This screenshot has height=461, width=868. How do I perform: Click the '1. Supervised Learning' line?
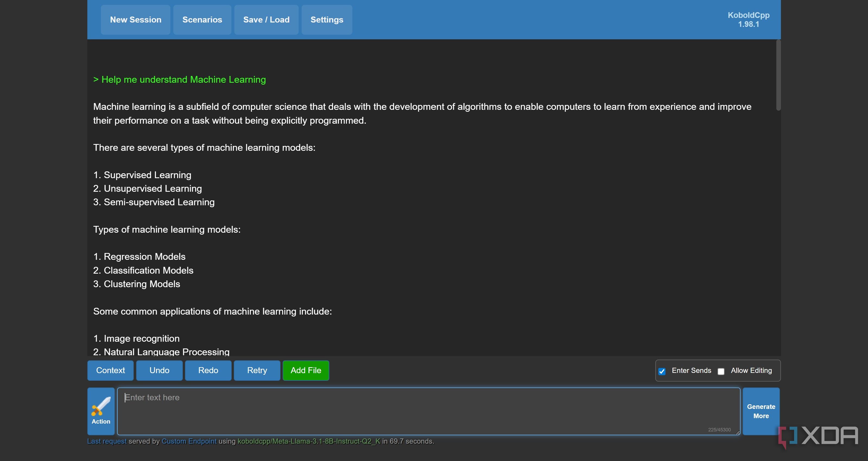click(x=142, y=175)
